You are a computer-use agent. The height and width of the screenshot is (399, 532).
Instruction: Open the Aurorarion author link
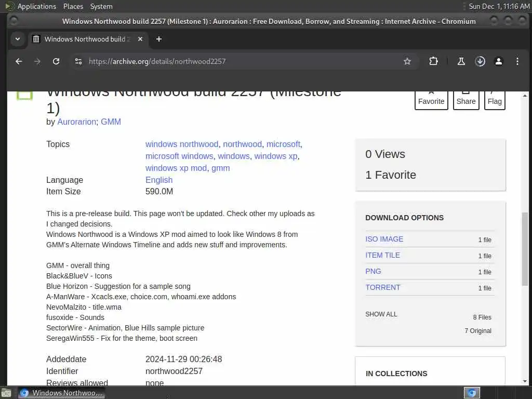pyautogui.click(x=77, y=122)
